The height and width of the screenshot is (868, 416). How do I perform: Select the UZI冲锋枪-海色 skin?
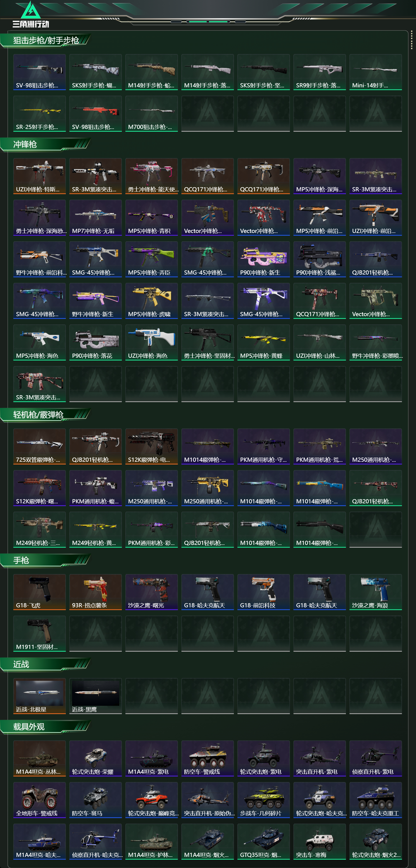point(152,342)
